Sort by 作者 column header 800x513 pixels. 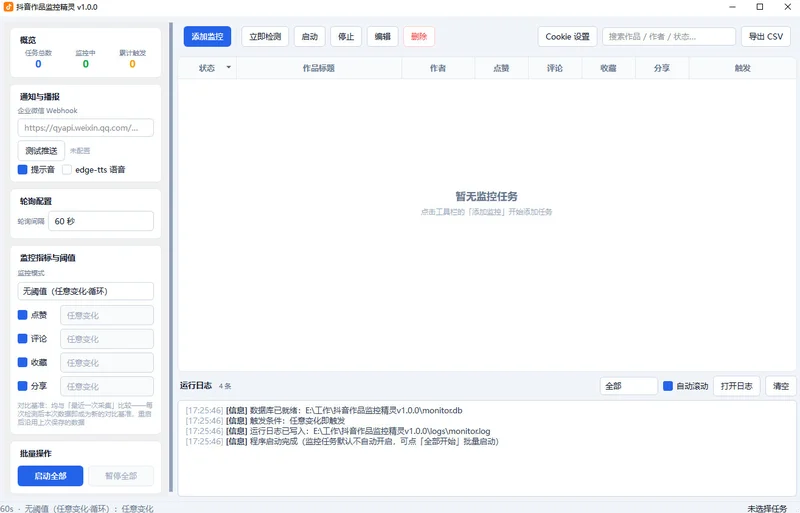coord(438,68)
